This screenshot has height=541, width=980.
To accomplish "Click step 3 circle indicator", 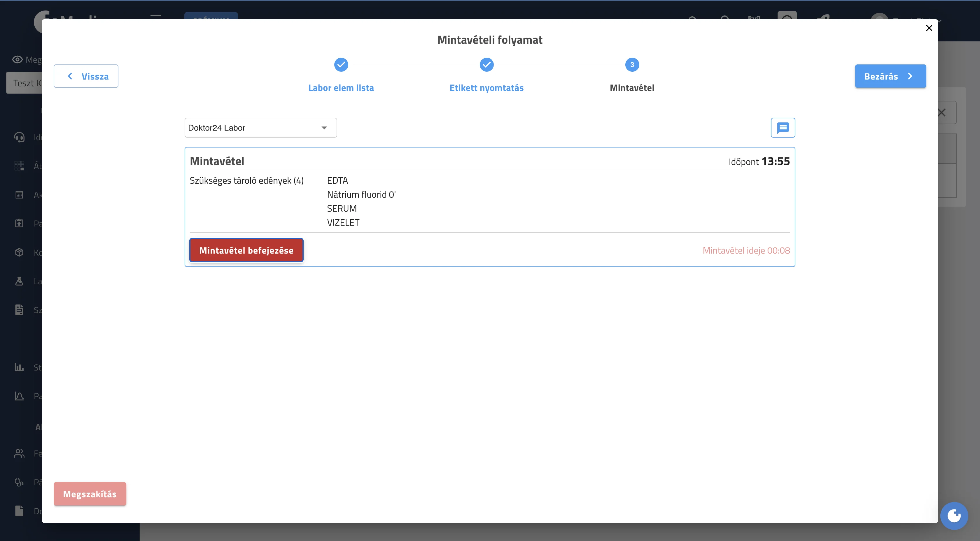I will pyautogui.click(x=632, y=65).
